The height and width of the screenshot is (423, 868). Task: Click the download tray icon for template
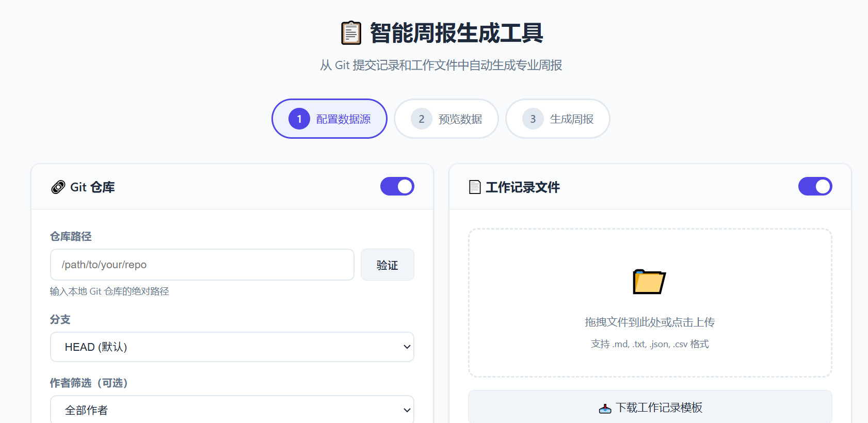[605, 409]
